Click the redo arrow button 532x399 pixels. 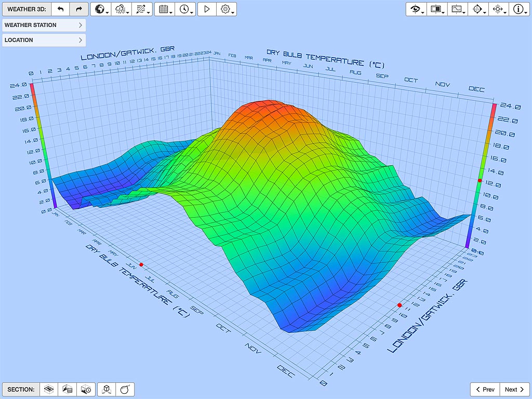coord(79,9)
